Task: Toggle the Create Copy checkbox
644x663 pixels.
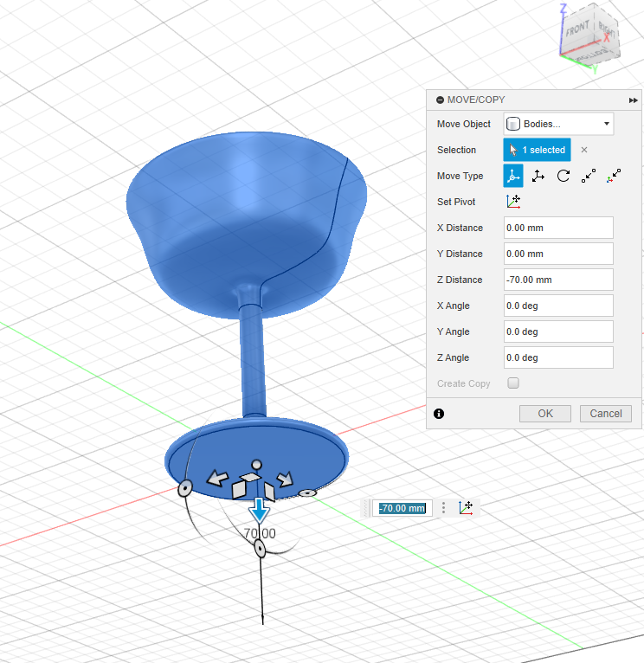Action: [513, 383]
